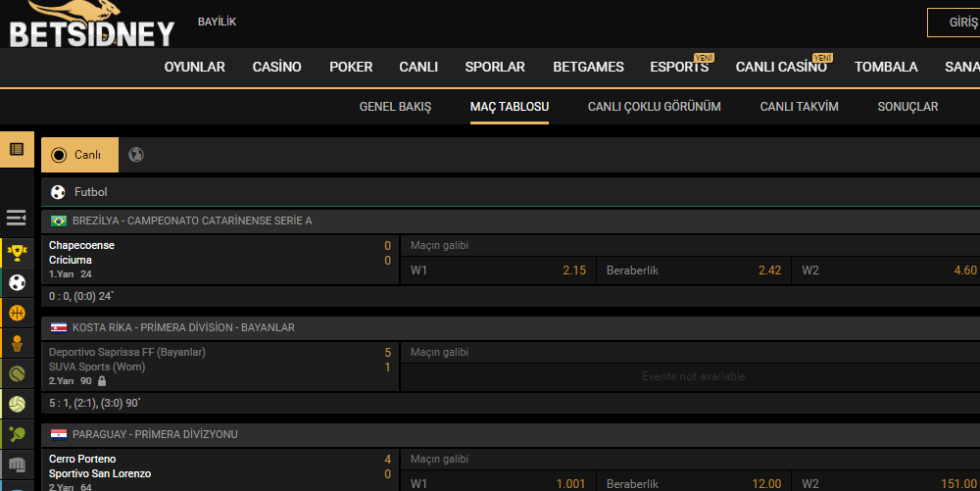Select the yellow figure sport icon in sidebar
The height and width of the screenshot is (491, 980).
[17, 344]
